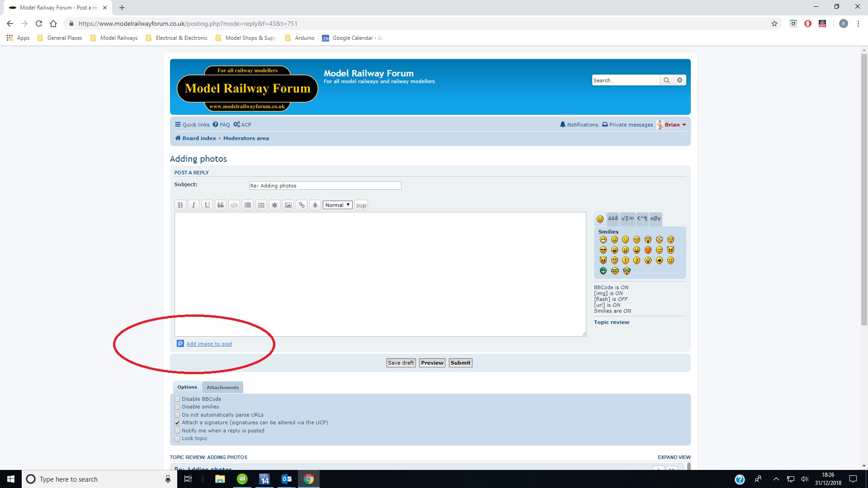Open Moderators area breadcrumb
Viewport: 868px width, 488px height.
246,138
